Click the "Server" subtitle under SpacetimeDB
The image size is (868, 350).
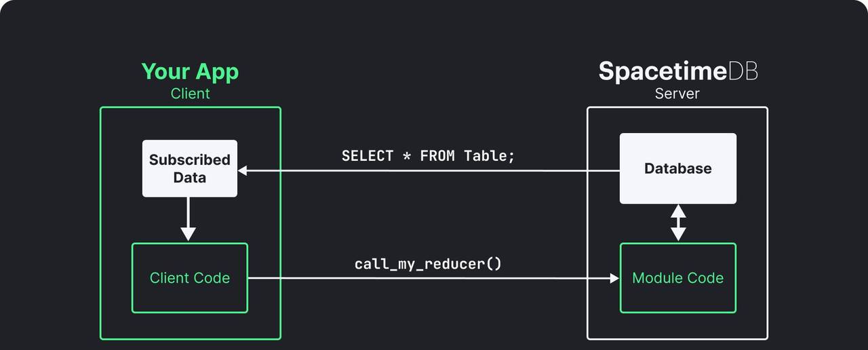click(677, 94)
